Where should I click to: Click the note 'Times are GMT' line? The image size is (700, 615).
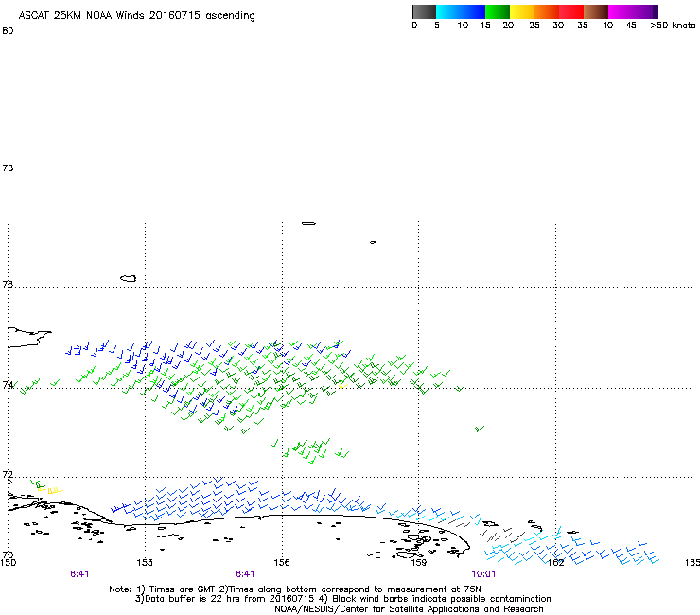tap(295, 589)
